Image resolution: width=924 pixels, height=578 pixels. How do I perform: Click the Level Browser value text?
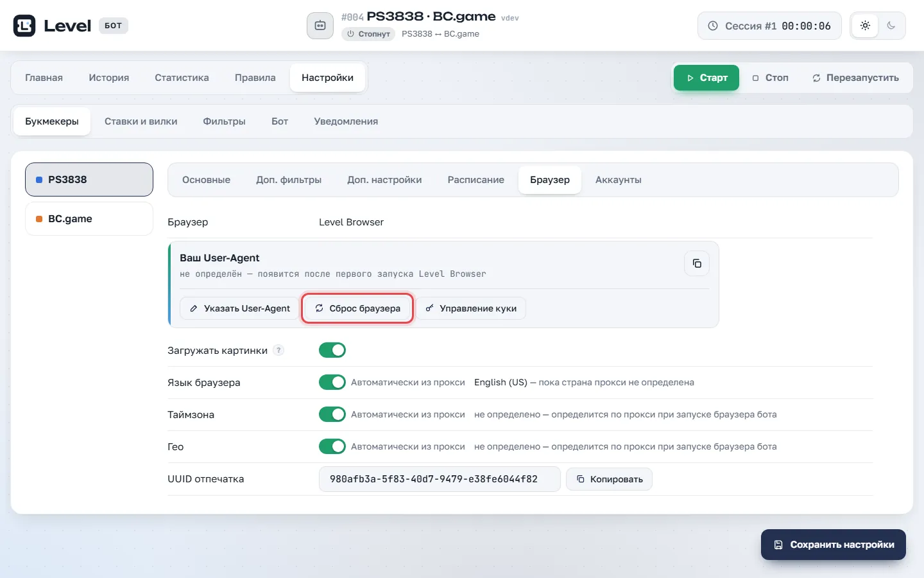click(351, 222)
